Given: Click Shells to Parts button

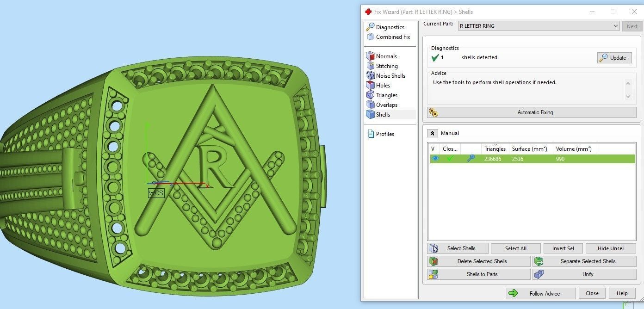Looking at the screenshot, I should 479,274.
